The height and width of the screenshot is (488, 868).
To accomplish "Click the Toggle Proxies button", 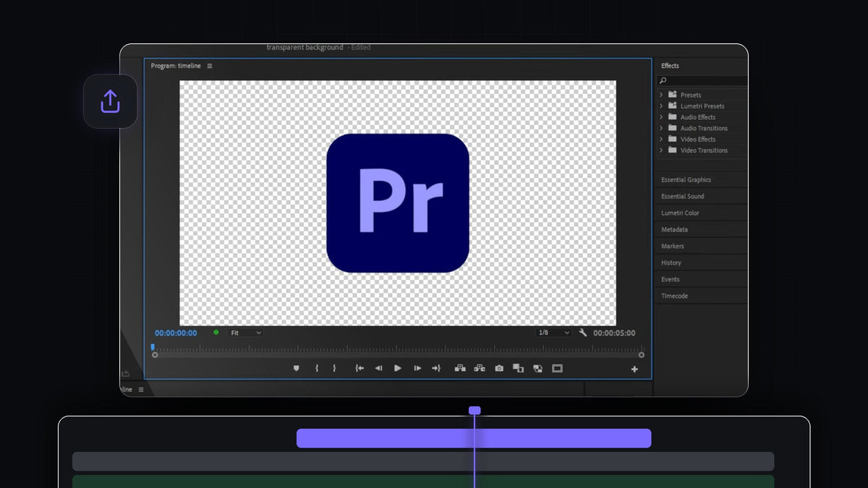I will pyautogui.click(x=537, y=368).
